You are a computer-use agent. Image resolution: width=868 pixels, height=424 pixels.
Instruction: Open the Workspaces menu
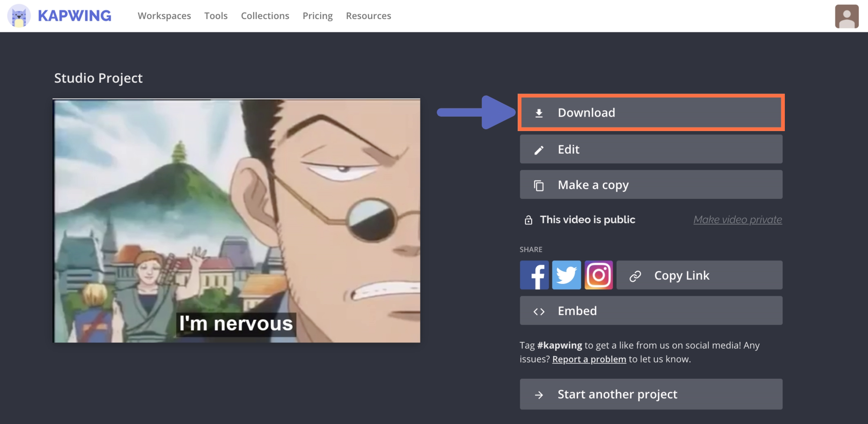(x=164, y=15)
